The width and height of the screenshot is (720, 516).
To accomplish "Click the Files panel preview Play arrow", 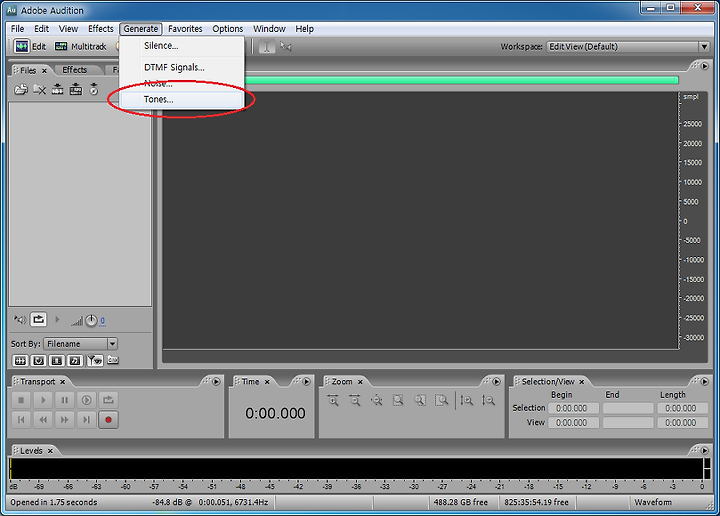I will tap(57, 319).
